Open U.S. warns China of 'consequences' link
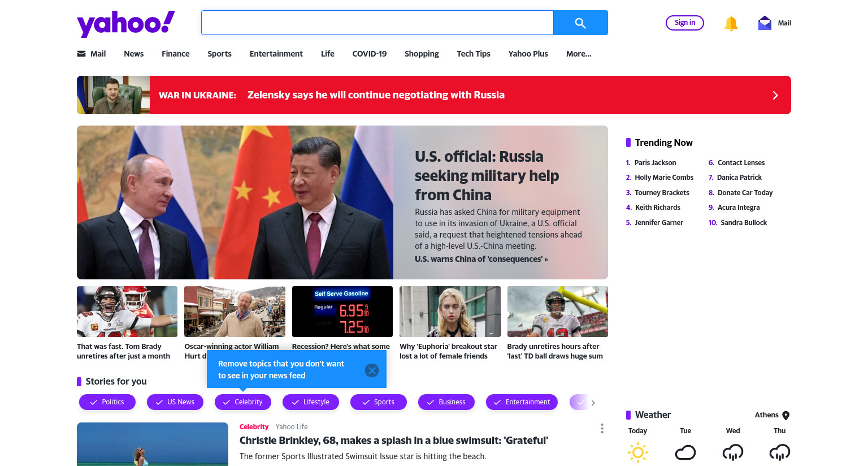868x466 pixels. [x=481, y=259]
